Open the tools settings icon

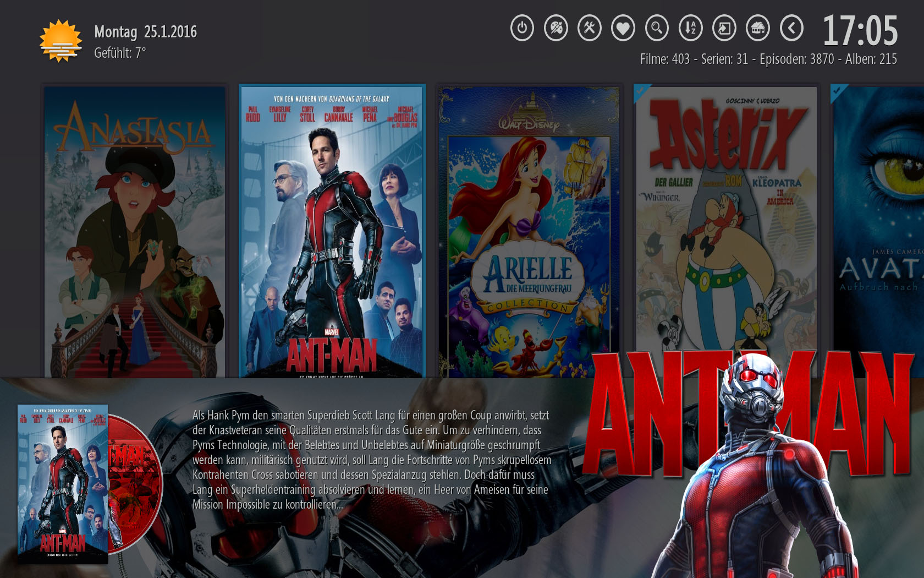pyautogui.click(x=590, y=28)
